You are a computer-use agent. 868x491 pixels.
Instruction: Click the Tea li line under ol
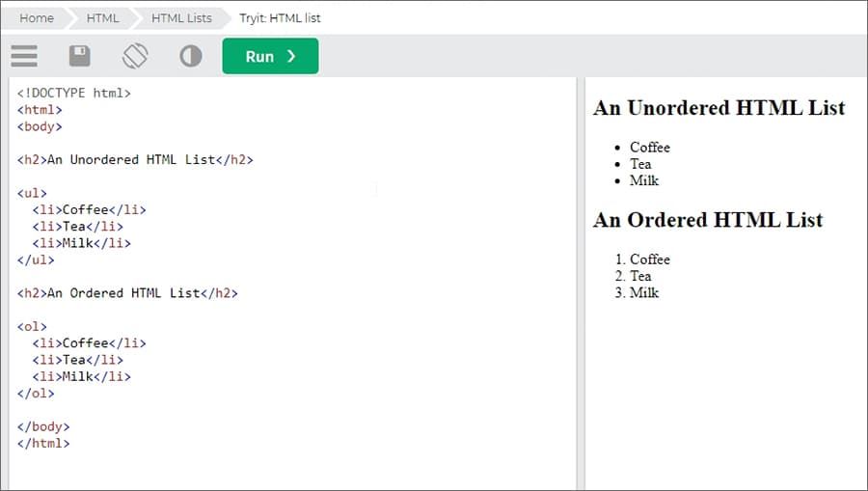pyautogui.click(x=77, y=360)
